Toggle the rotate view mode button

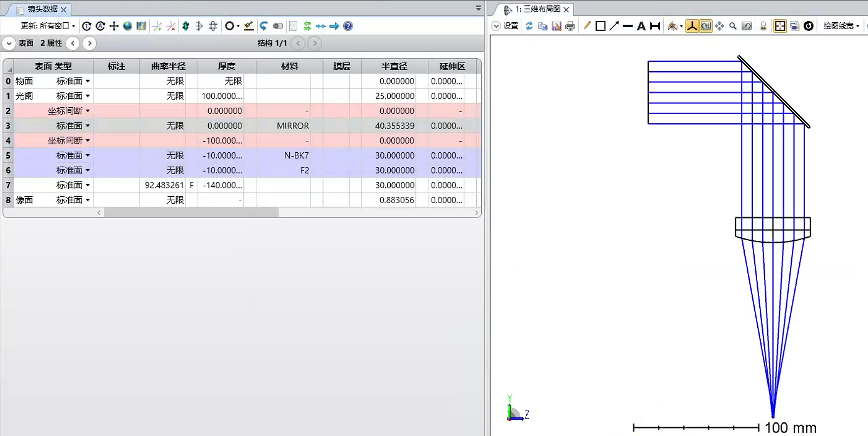click(706, 26)
